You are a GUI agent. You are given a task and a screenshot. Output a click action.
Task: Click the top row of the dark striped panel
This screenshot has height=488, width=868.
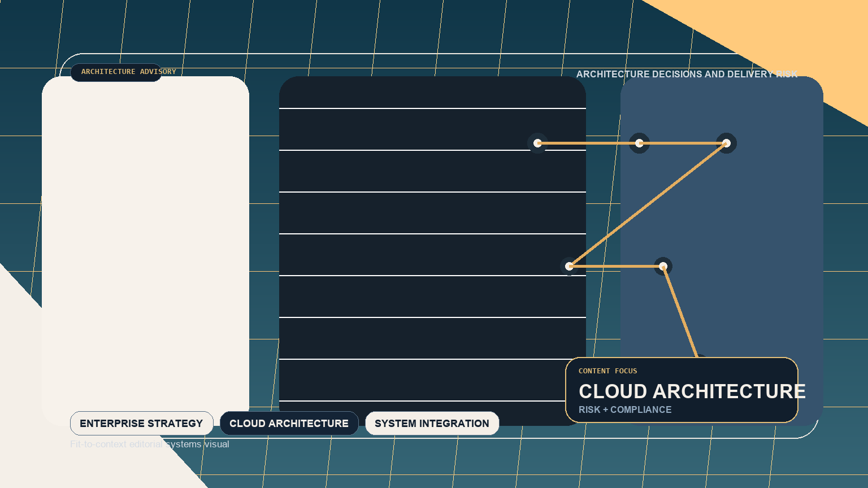pyautogui.click(x=432, y=92)
